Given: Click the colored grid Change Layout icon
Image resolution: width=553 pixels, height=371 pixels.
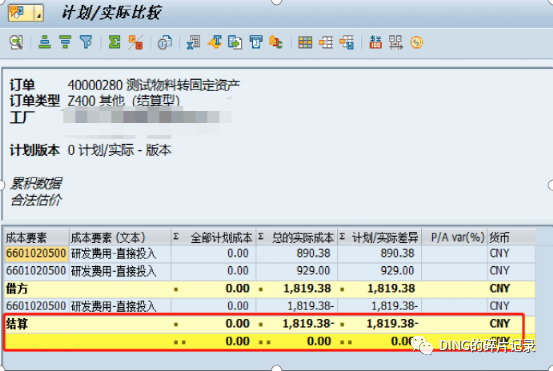Looking at the screenshot, I should 305,43.
